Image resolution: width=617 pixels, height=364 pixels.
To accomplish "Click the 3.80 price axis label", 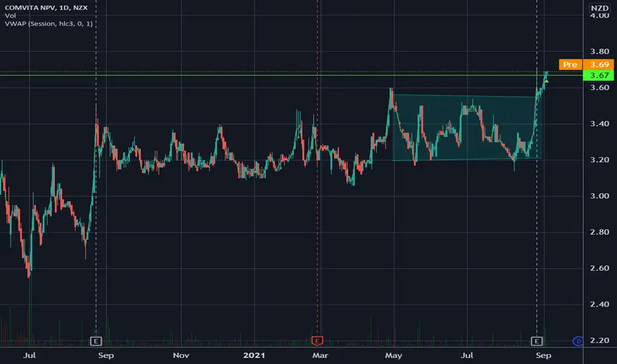I will click(x=599, y=52).
